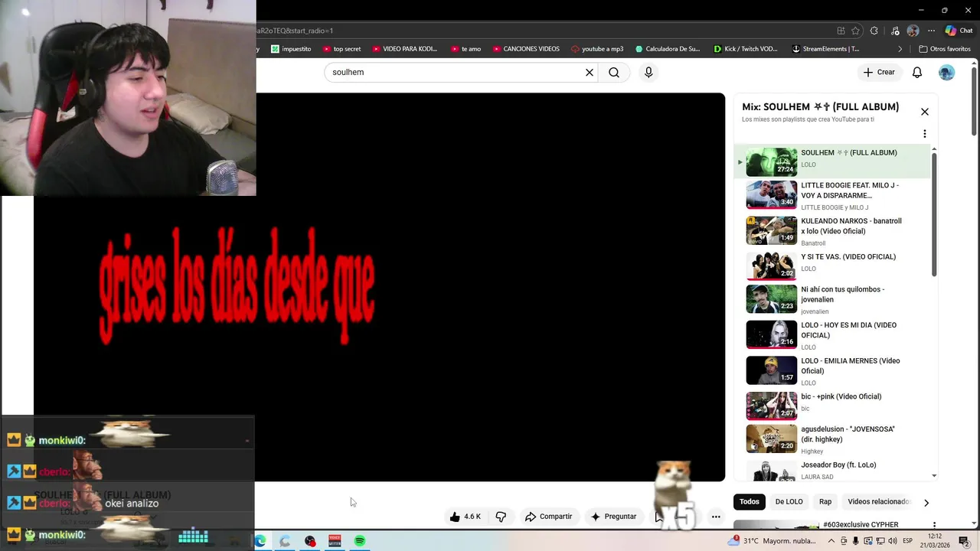Open YouTube notifications bell
The height and width of the screenshot is (551, 980).
917,72
